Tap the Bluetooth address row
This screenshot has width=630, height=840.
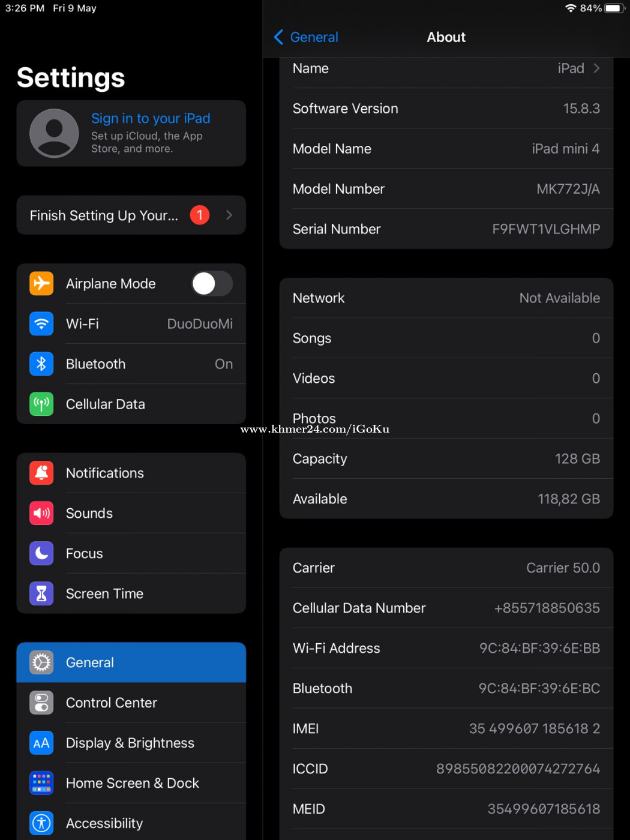(x=446, y=689)
